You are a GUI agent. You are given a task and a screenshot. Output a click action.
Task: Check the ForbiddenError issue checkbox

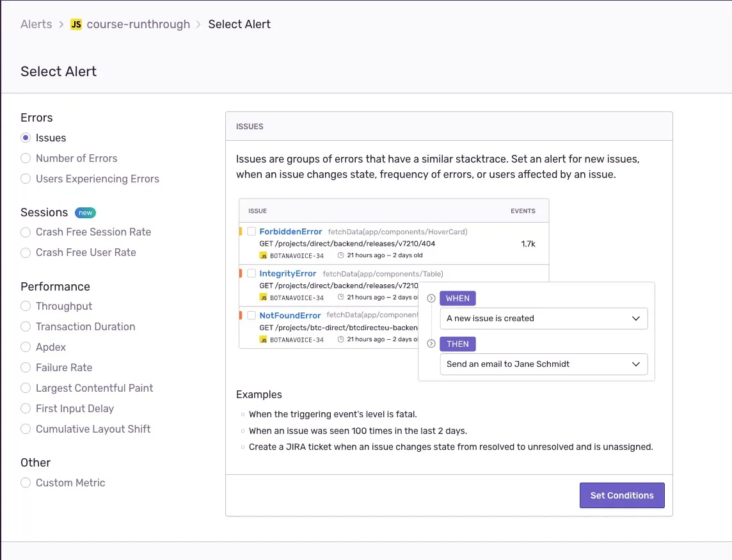coord(251,231)
